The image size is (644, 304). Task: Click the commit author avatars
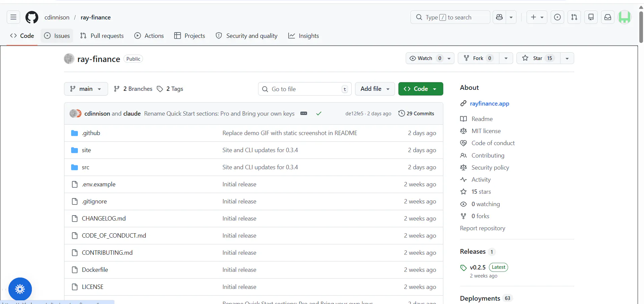pos(76,113)
